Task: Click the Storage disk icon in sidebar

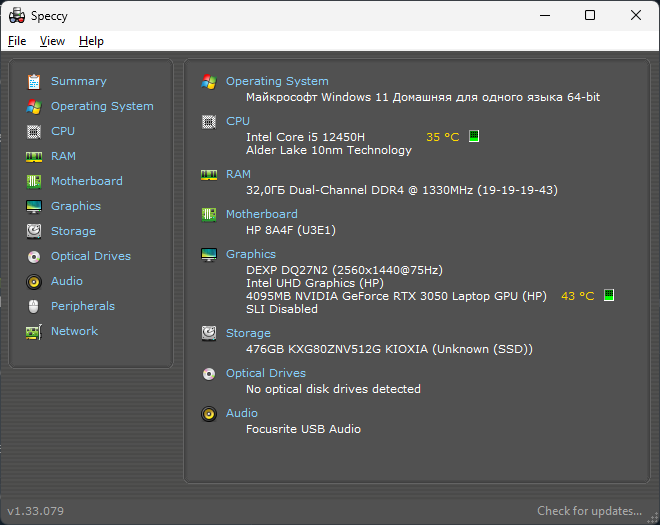Action: (34, 231)
